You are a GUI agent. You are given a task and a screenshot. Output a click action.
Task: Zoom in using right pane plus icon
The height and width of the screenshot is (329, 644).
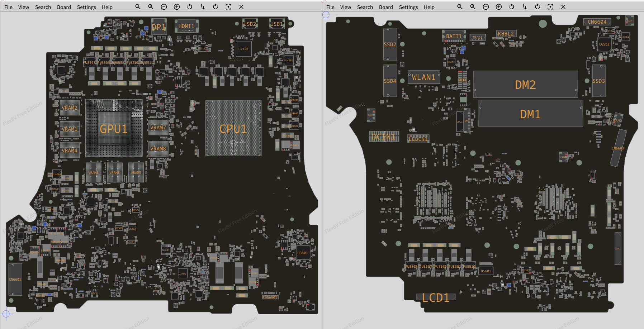tap(499, 7)
